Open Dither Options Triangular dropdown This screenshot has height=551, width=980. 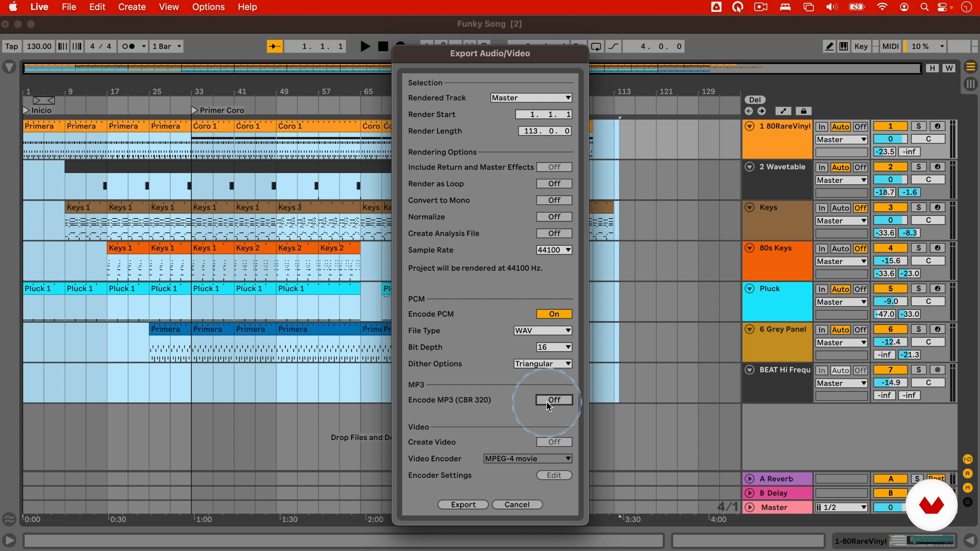[x=543, y=364]
